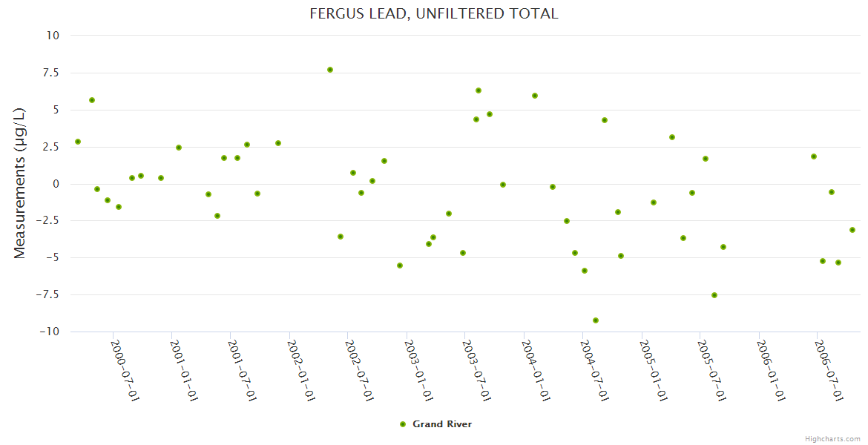Click the chart title FERGUS LEAD, UNFILTERED TOTAL

(434, 13)
